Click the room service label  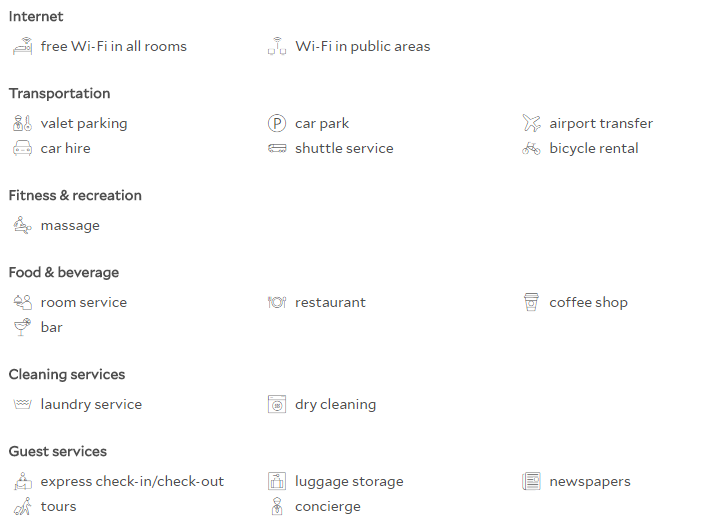pos(84,303)
